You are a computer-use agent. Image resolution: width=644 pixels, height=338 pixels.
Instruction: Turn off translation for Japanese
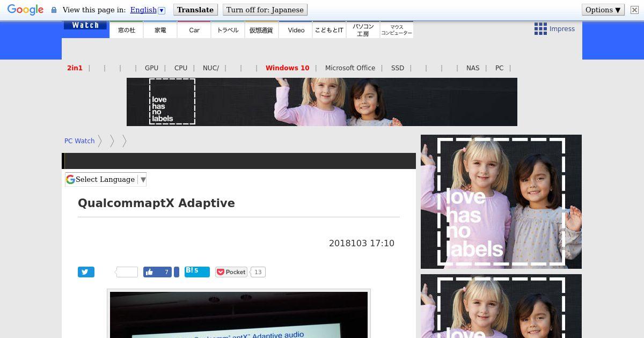265,10
